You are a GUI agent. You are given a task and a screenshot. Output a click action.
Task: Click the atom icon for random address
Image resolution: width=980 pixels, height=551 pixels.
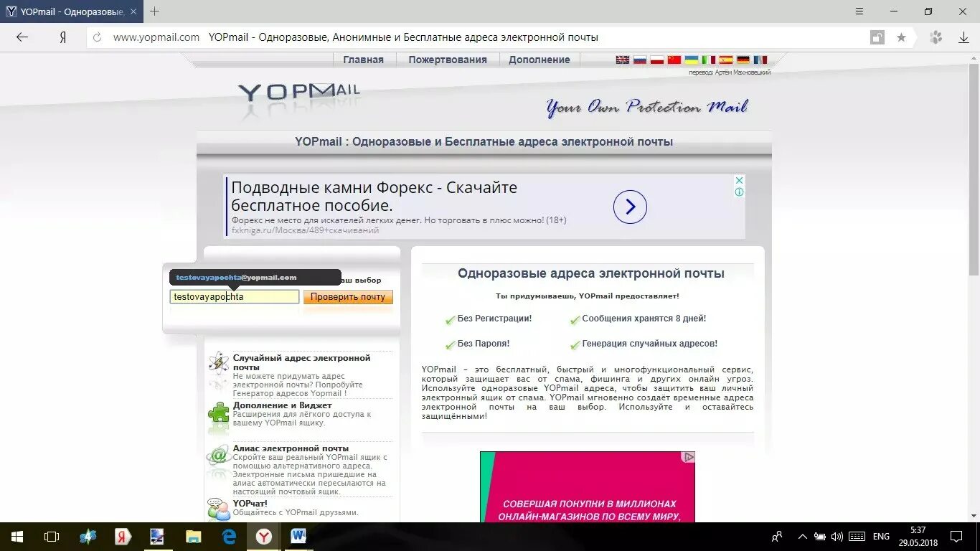[218, 363]
